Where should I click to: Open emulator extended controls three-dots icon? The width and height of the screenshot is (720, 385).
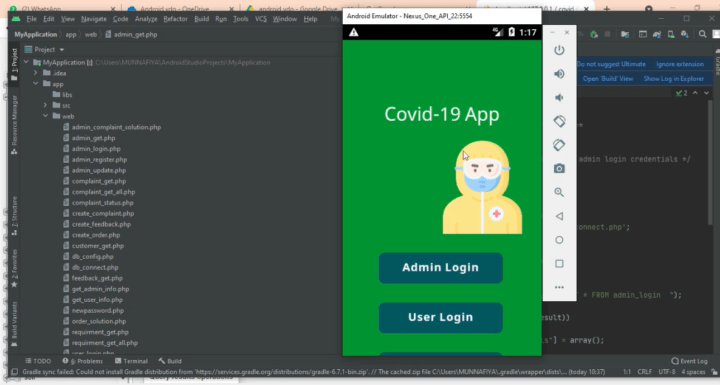point(559,287)
